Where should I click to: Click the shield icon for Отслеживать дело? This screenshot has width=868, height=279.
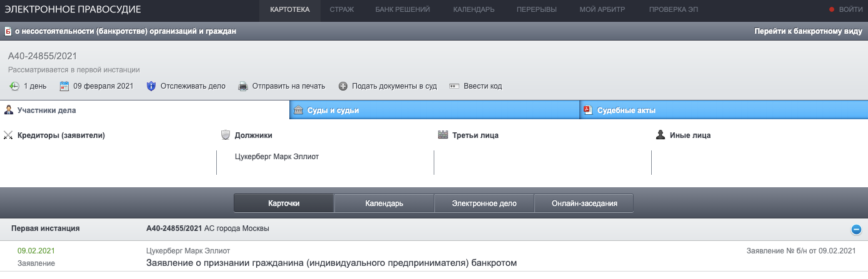151,86
